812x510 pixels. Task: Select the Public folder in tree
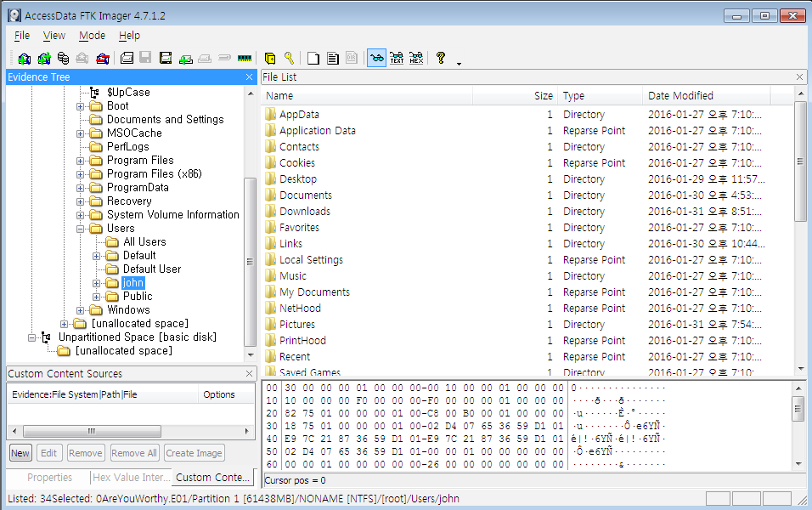point(138,297)
